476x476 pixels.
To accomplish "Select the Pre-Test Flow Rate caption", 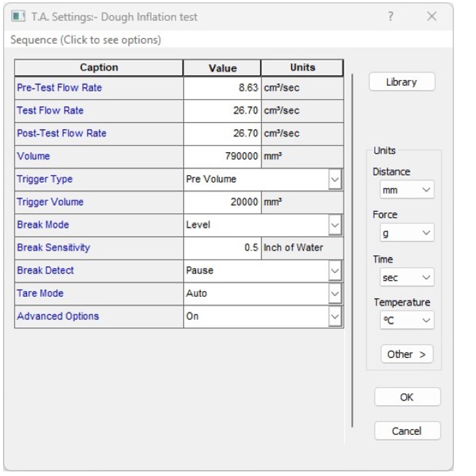I will 99,88.
